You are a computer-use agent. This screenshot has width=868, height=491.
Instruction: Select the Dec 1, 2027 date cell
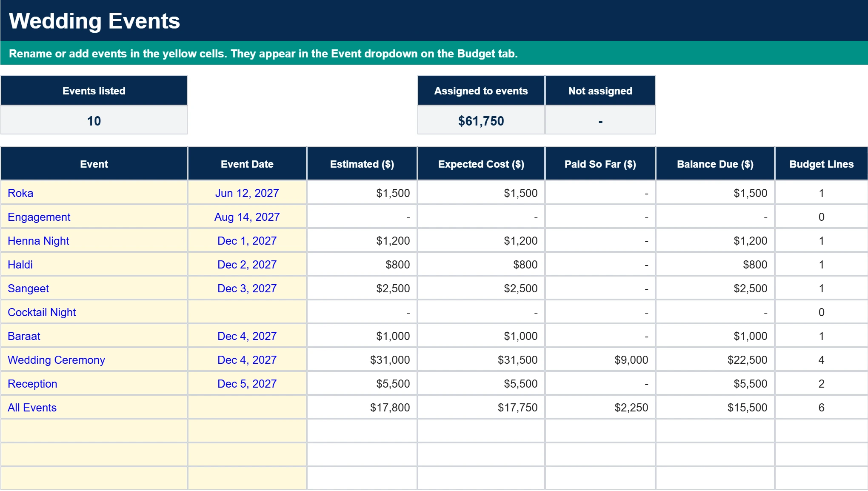pos(247,241)
